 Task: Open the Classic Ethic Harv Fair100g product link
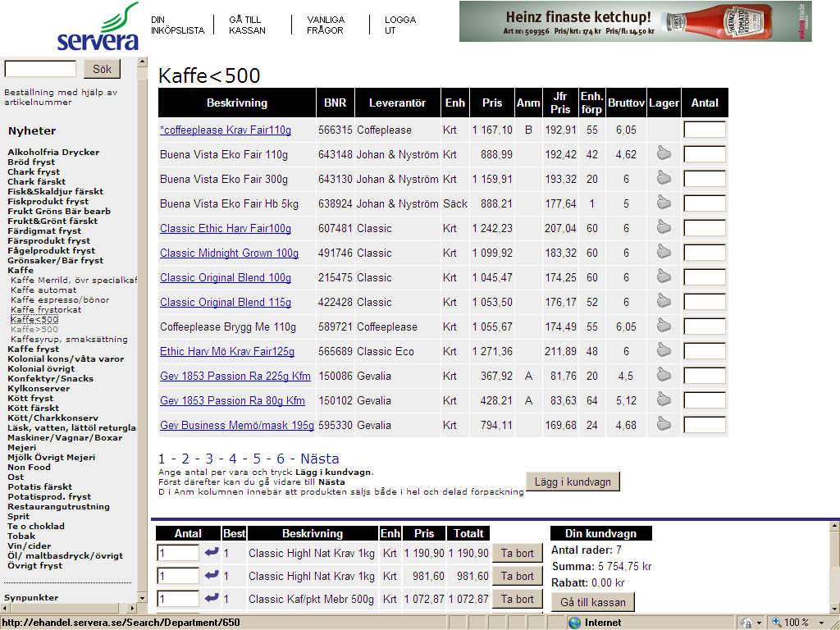[226, 229]
